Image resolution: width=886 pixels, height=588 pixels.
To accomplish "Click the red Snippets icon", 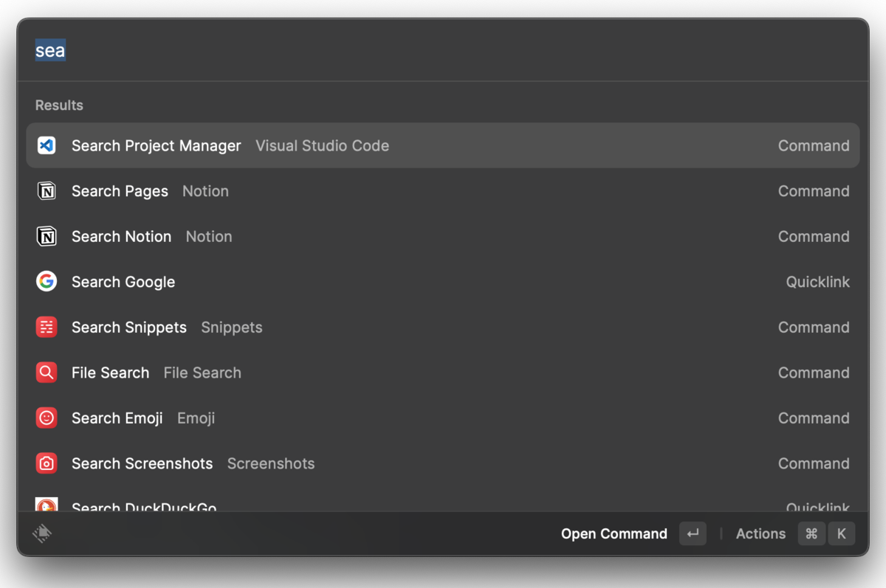I will pos(47,327).
